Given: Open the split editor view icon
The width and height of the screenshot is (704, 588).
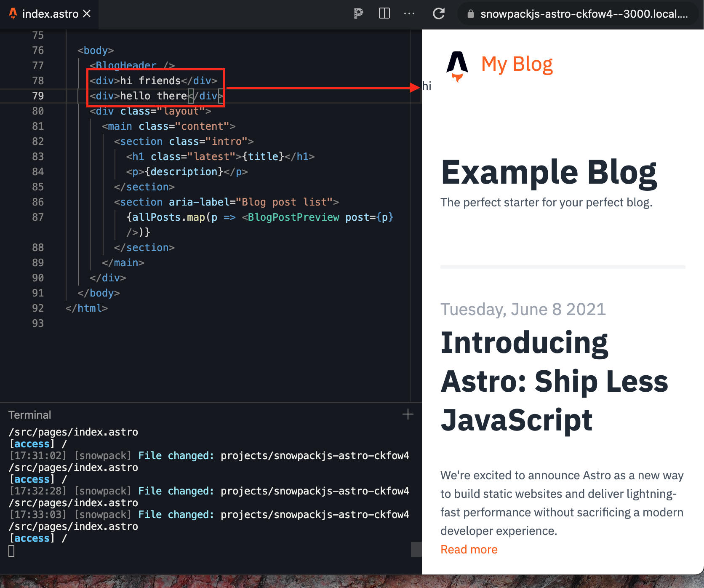Looking at the screenshot, I should click(x=384, y=14).
